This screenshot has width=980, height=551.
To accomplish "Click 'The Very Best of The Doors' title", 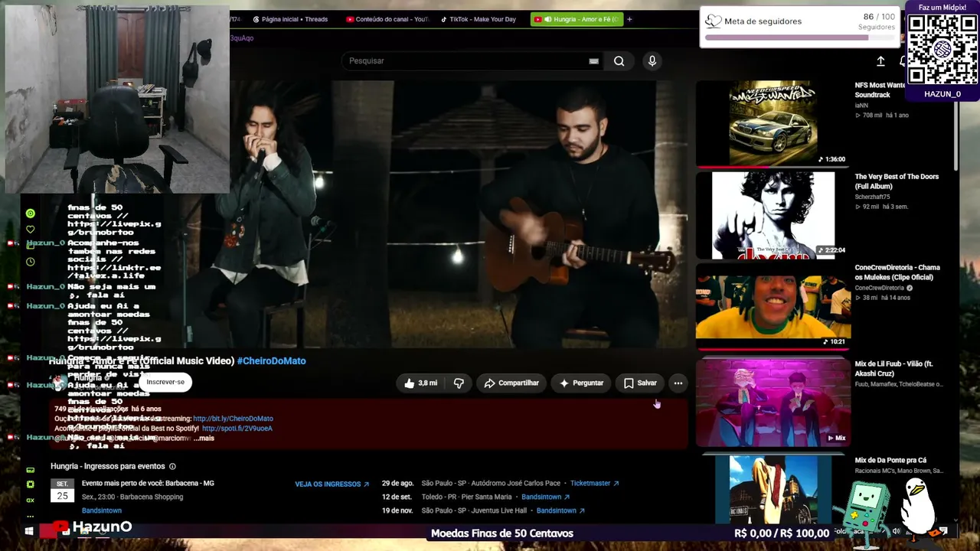I will (x=897, y=181).
